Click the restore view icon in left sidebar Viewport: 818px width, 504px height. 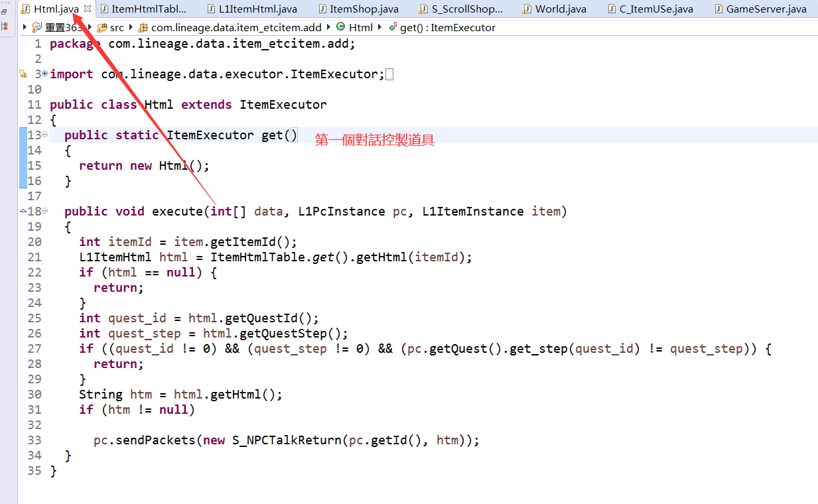pyautogui.click(x=5, y=11)
